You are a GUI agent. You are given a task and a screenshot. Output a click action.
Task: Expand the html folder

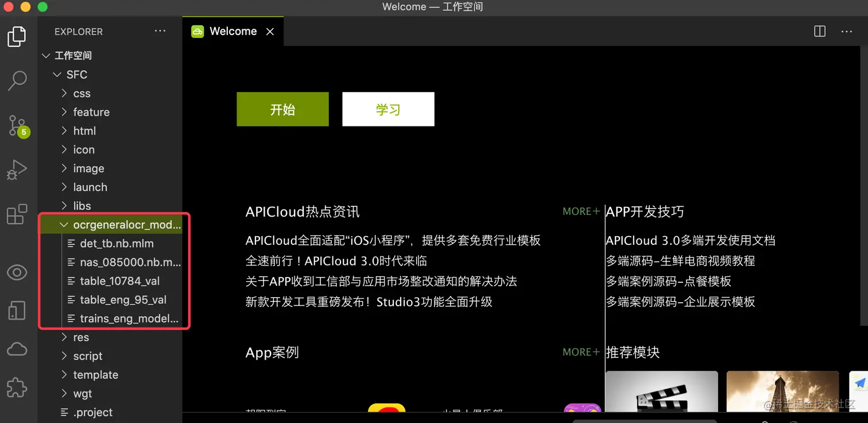pyautogui.click(x=110, y=131)
